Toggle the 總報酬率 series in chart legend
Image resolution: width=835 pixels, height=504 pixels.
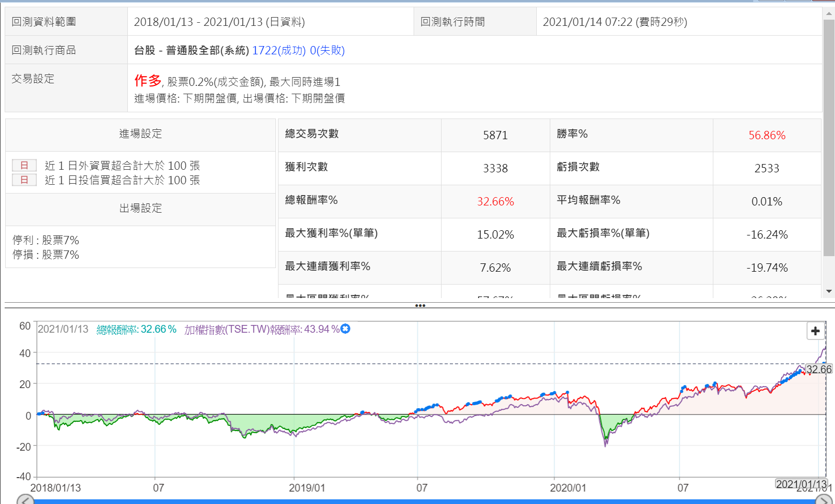pos(136,329)
